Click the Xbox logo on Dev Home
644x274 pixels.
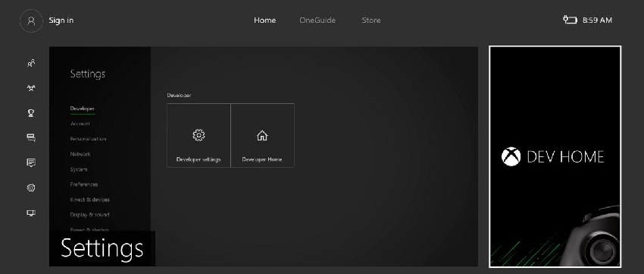pos(511,157)
